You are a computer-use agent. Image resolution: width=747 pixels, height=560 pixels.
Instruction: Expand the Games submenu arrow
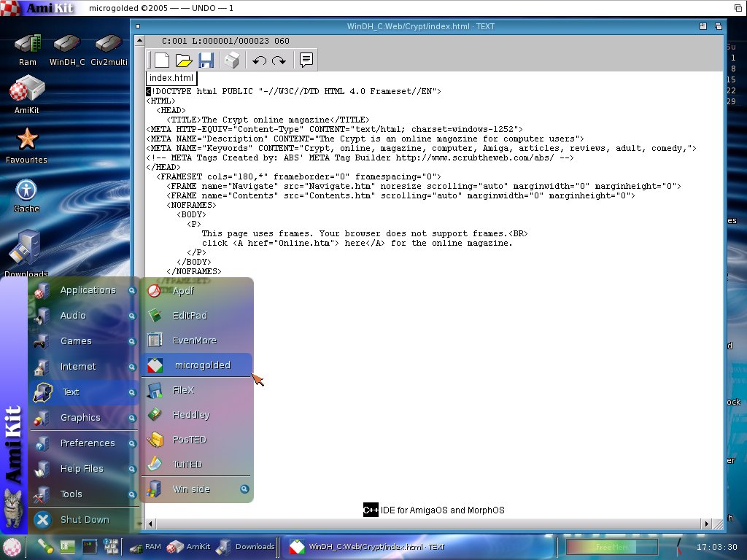[x=132, y=341]
